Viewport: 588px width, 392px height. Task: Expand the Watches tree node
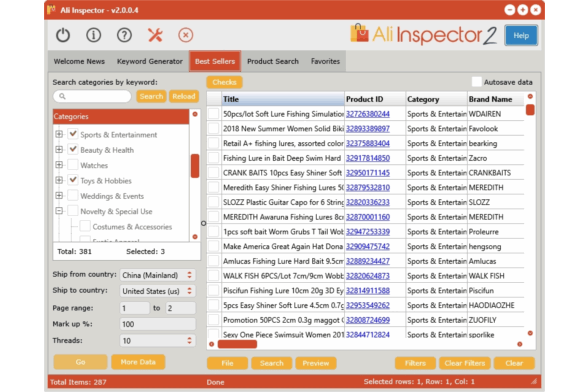pos(59,165)
